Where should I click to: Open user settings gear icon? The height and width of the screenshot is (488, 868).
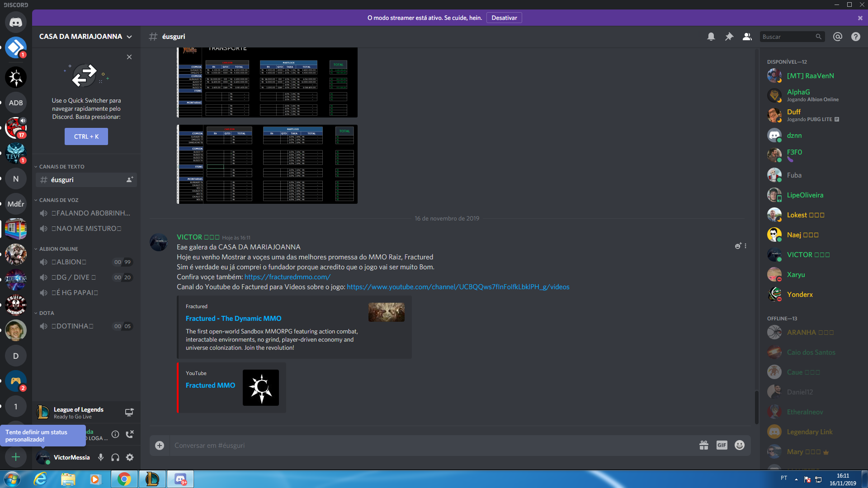(130, 457)
